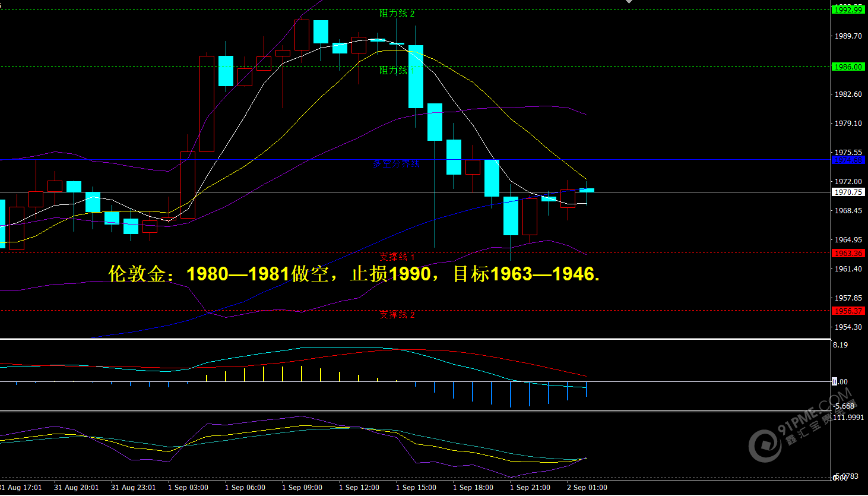Click the 0.00 level on MACD scale
Image resolution: width=868 pixels, height=496 pixels.
pyautogui.click(x=840, y=382)
